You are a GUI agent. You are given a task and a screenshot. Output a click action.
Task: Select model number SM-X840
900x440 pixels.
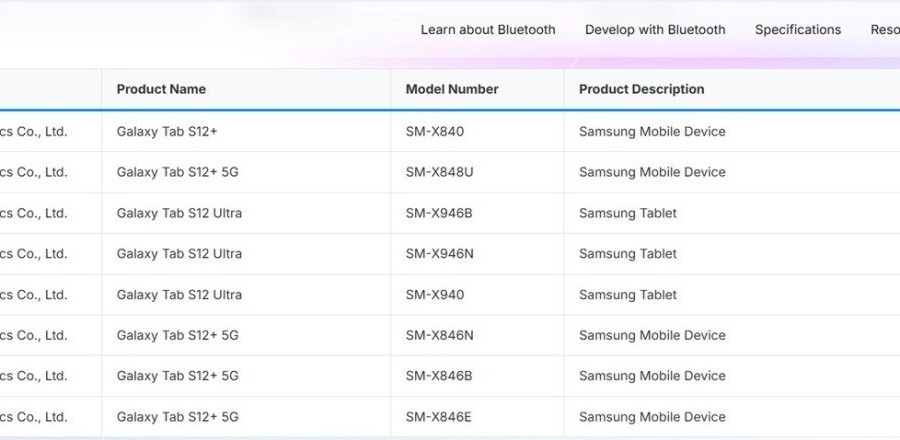(435, 131)
